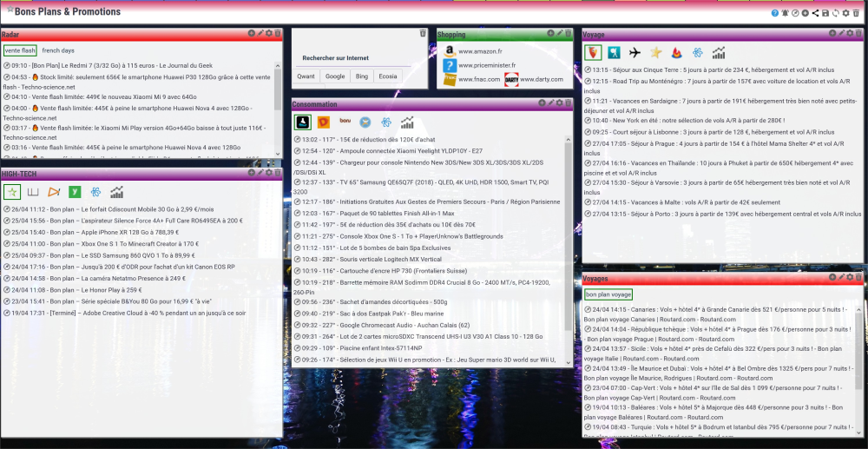Open stats chart icon in Voyage panel
The height and width of the screenshot is (449, 868).
(x=719, y=53)
